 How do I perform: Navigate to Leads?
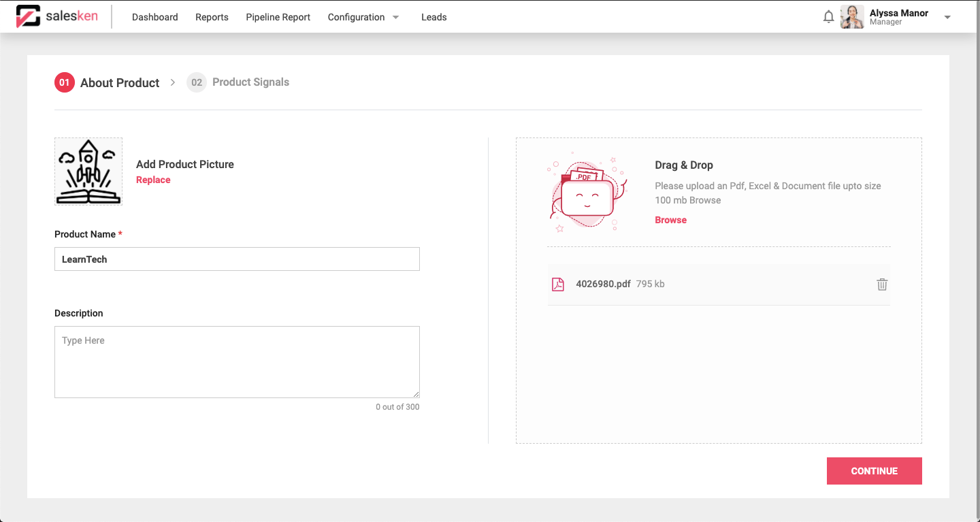[434, 17]
